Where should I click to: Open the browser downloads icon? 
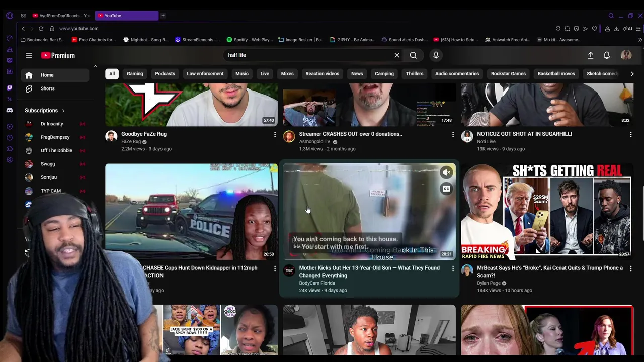click(x=616, y=29)
